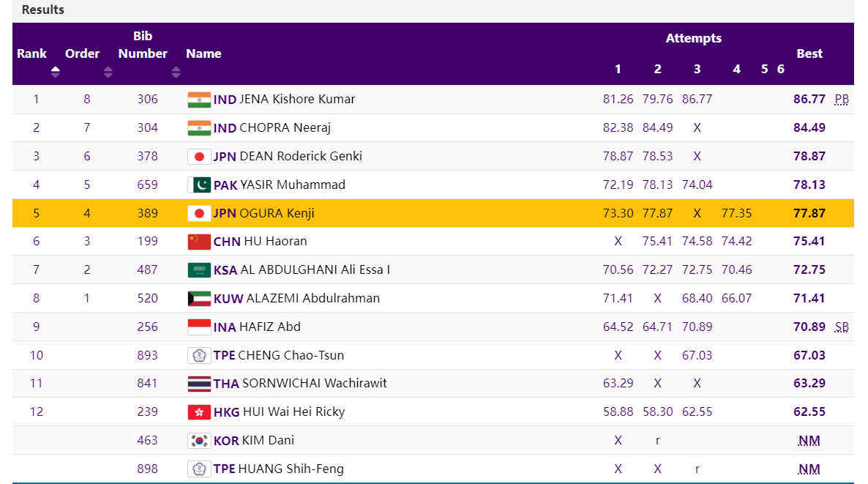868x484 pixels.
Task: Click India flag beside JENA Kishore Kumar
Action: point(198,100)
